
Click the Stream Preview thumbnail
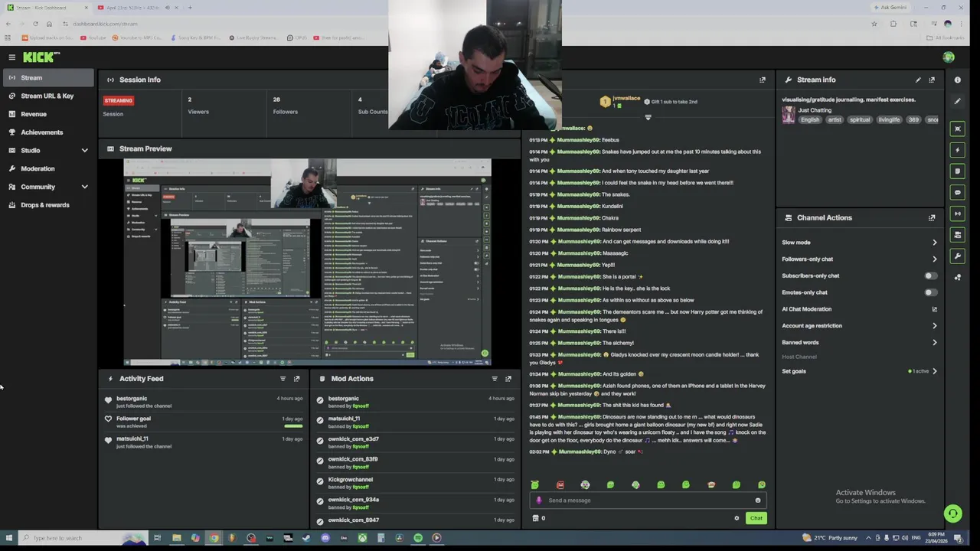[307, 262]
